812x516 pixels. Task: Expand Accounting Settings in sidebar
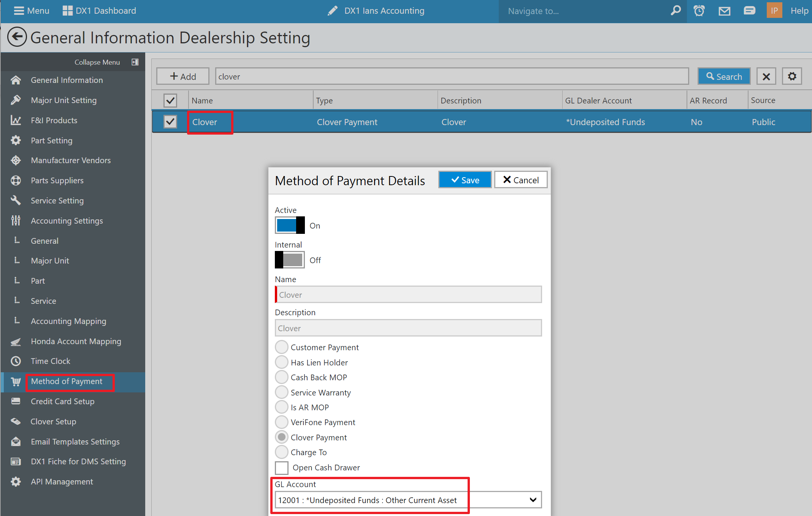click(67, 221)
